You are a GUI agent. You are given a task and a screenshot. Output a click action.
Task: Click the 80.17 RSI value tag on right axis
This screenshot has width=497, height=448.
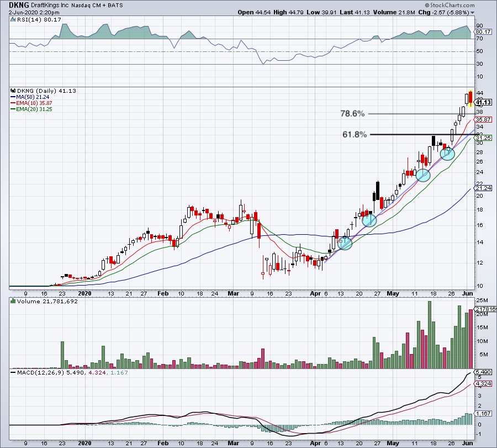(x=483, y=32)
